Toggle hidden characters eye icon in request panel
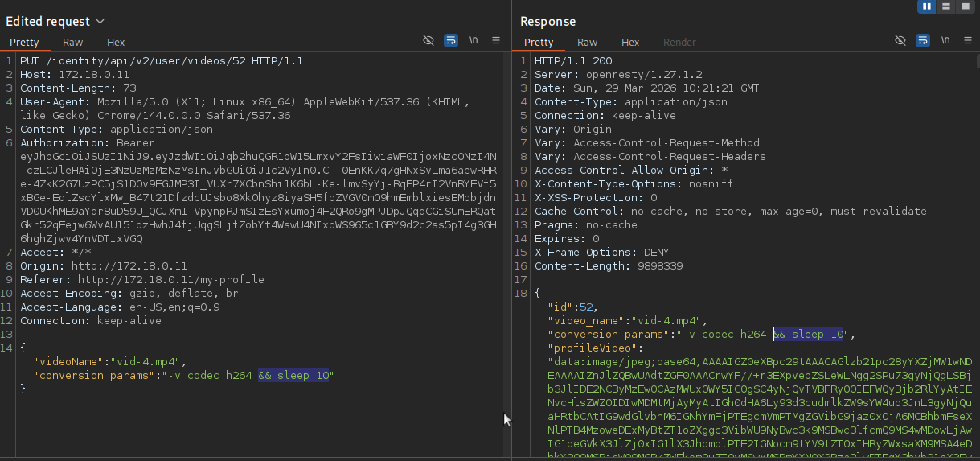The width and height of the screenshot is (980, 461). click(x=428, y=40)
